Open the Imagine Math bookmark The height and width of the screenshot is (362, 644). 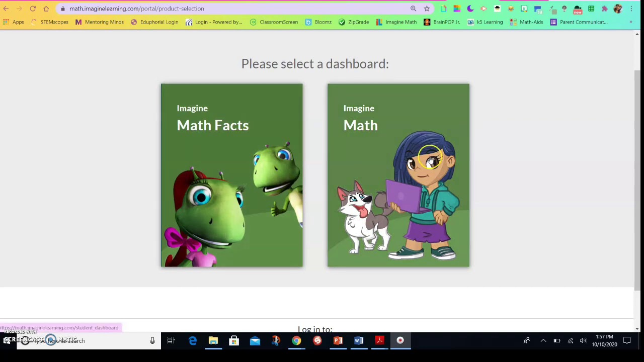pyautogui.click(x=396, y=22)
